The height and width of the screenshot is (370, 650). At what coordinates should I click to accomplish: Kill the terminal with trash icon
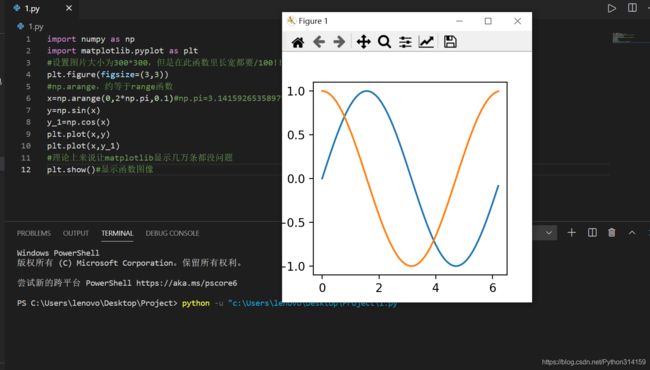[611, 233]
